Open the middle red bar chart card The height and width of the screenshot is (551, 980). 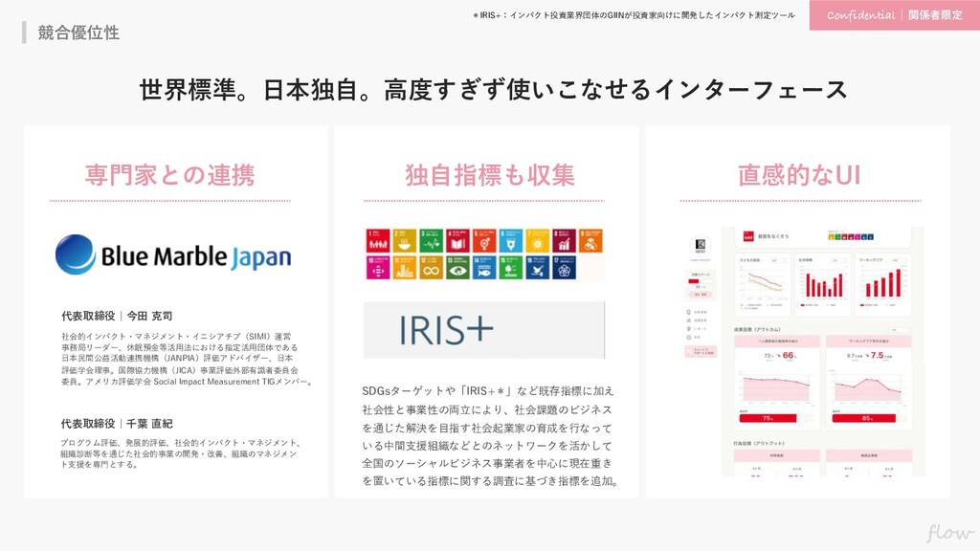(x=823, y=285)
